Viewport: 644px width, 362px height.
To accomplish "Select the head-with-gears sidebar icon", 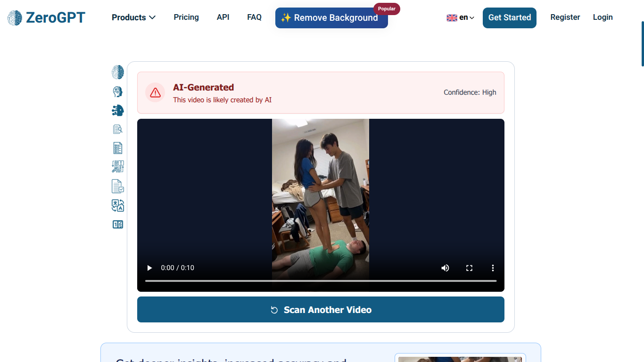I will pyautogui.click(x=118, y=91).
